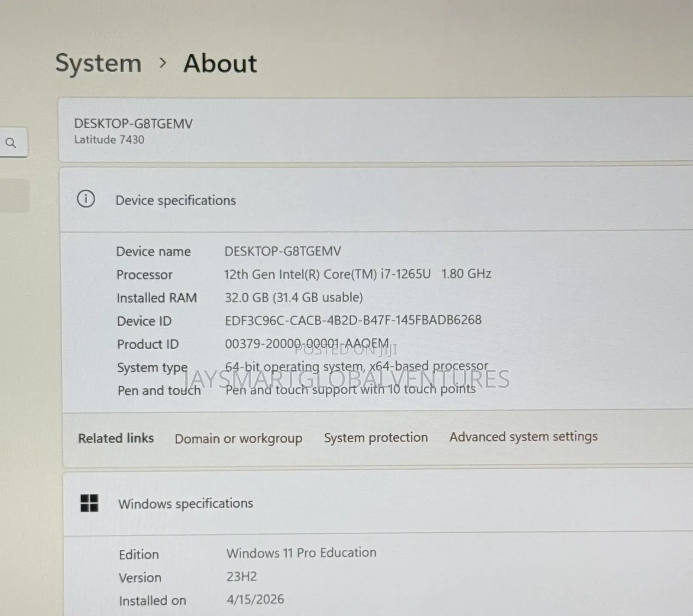Click the Windows logo icon

click(x=89, y=503)
